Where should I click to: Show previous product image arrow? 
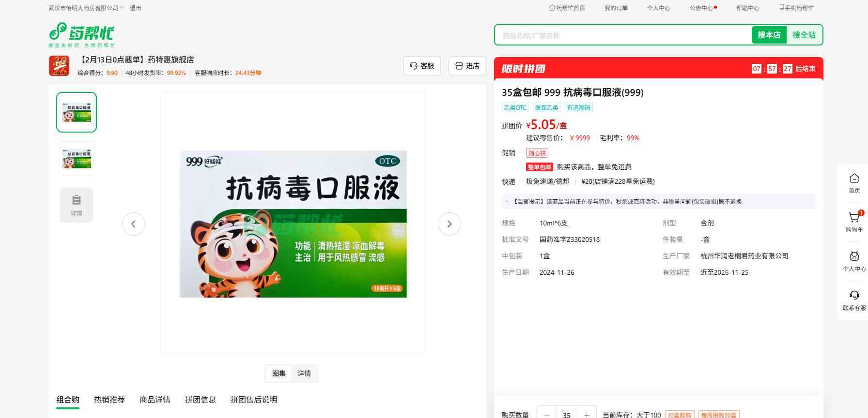(134, 224)
